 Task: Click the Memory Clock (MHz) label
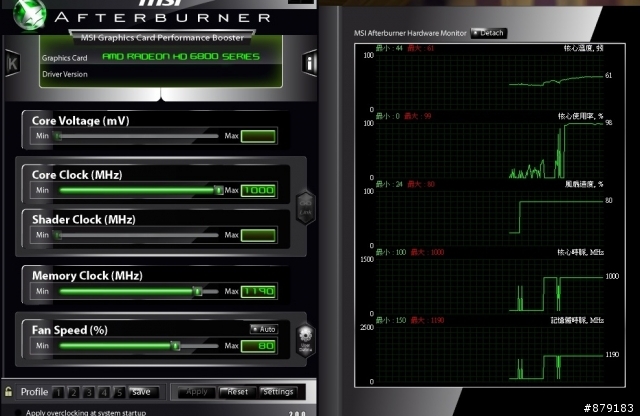pyautogui.click(x=87, y=276)
